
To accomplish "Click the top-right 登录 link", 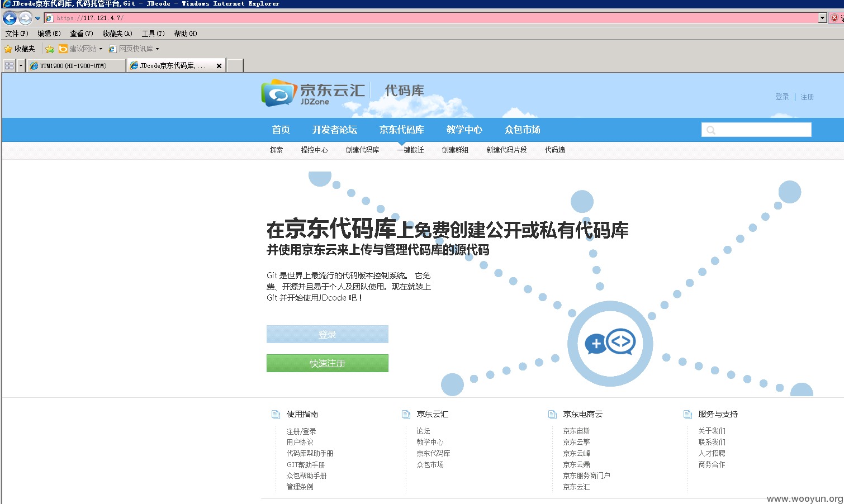I will coord(782,97).
